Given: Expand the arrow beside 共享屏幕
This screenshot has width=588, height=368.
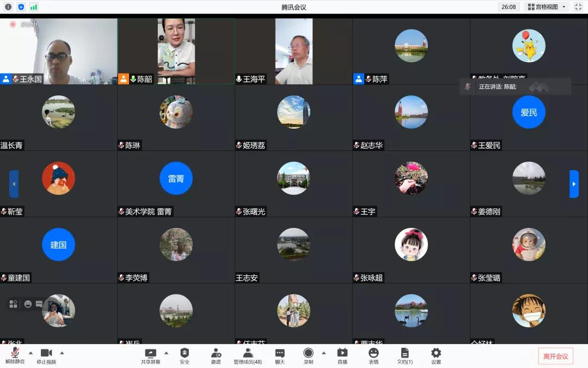Looking at the screenshot, I should 166,353.
